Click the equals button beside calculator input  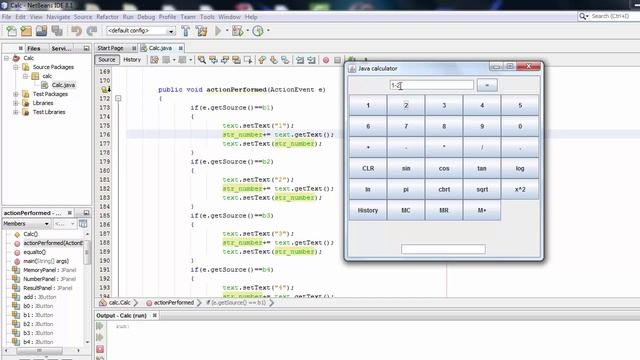coord(487,85)
